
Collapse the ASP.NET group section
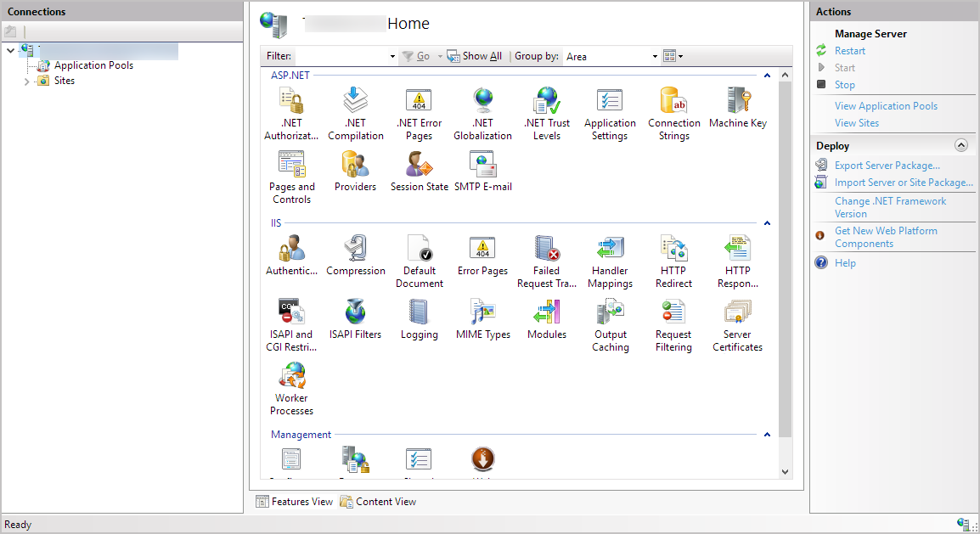[767, 76]
